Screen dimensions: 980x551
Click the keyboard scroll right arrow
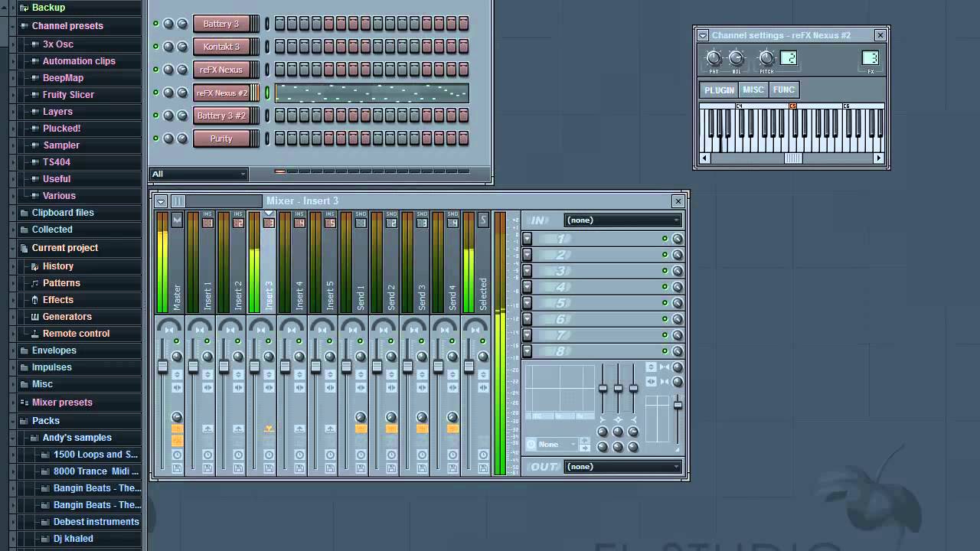point(879,158)
